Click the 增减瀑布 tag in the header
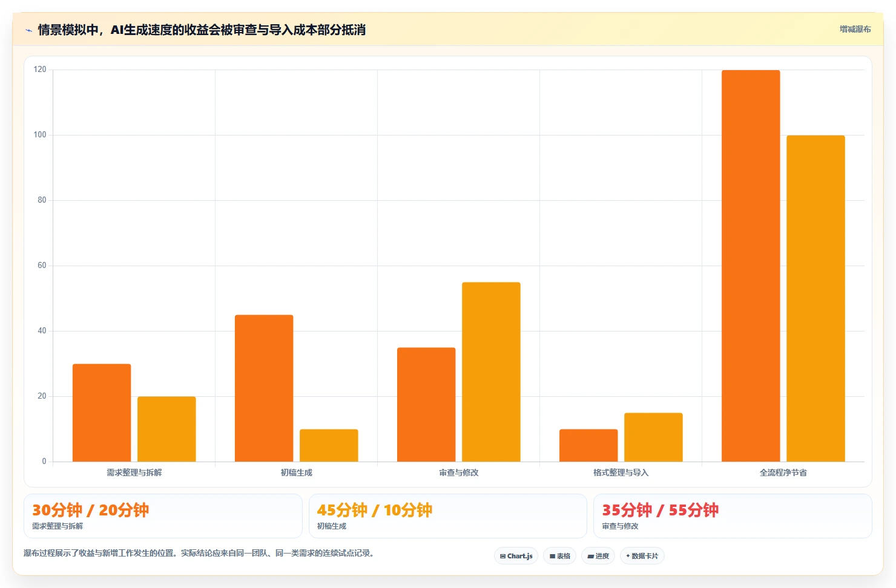 coord(855,29)
